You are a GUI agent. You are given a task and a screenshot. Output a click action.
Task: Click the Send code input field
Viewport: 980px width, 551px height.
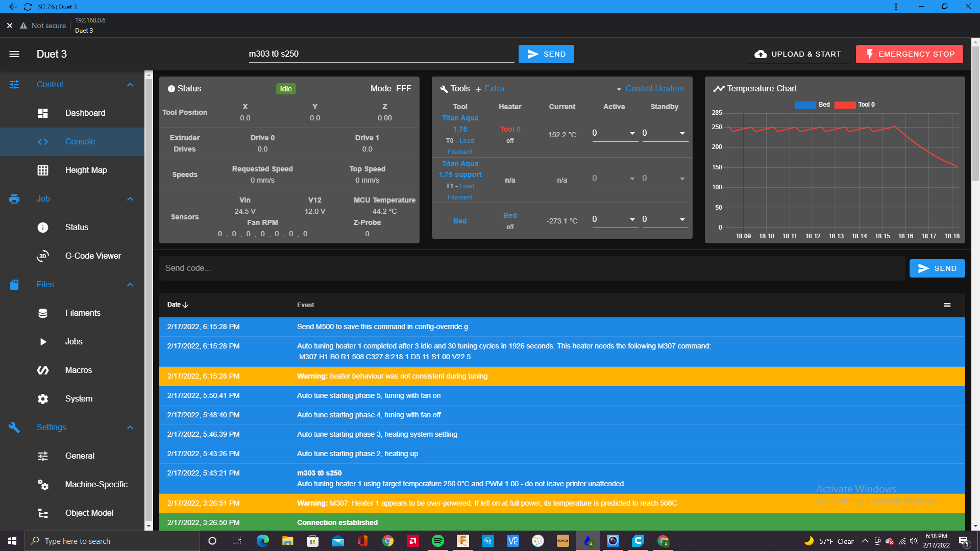pos(532,268)
